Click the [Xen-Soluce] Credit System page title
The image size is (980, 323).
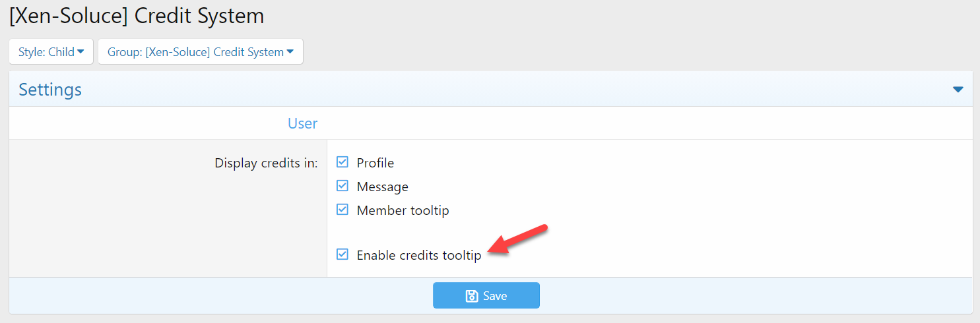coord(137,16)
